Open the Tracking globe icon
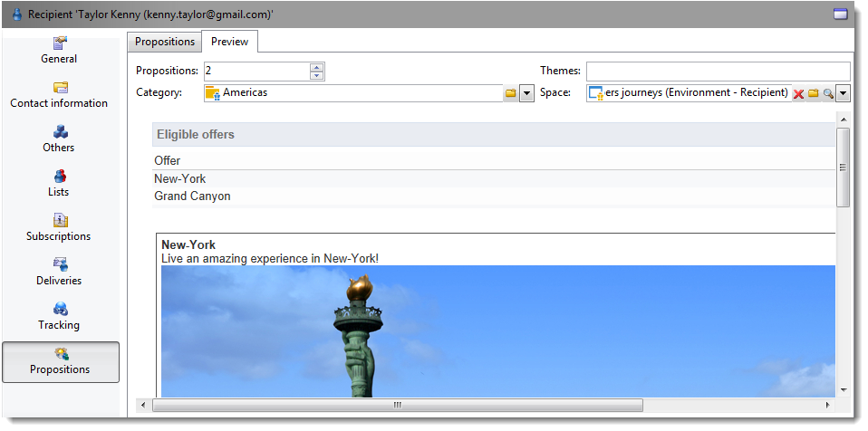Image resolution: width=868 pixels, height=431 pixels. point(61,309)
